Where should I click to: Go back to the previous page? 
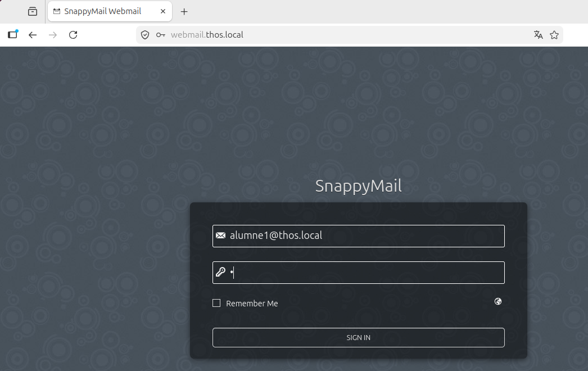tap(33, 35)
